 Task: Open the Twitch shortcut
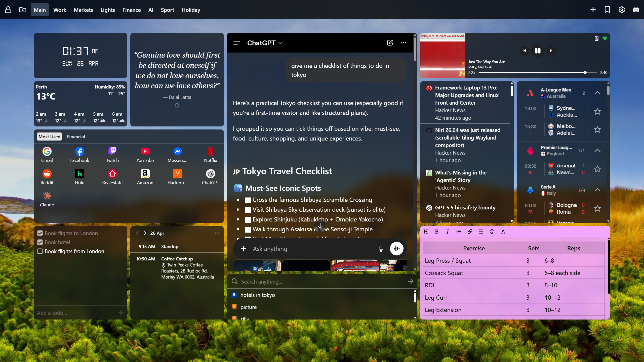(112, 155)
